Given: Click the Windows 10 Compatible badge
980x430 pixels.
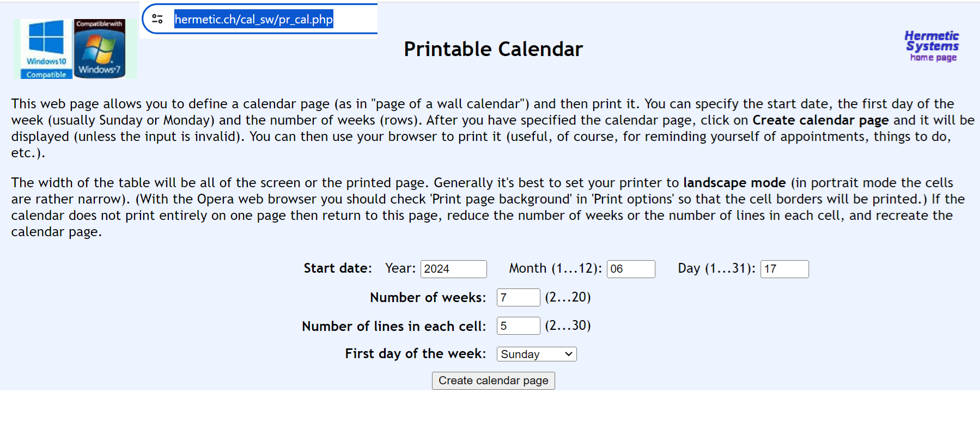Looking at the screenshot, I should 46,50.
